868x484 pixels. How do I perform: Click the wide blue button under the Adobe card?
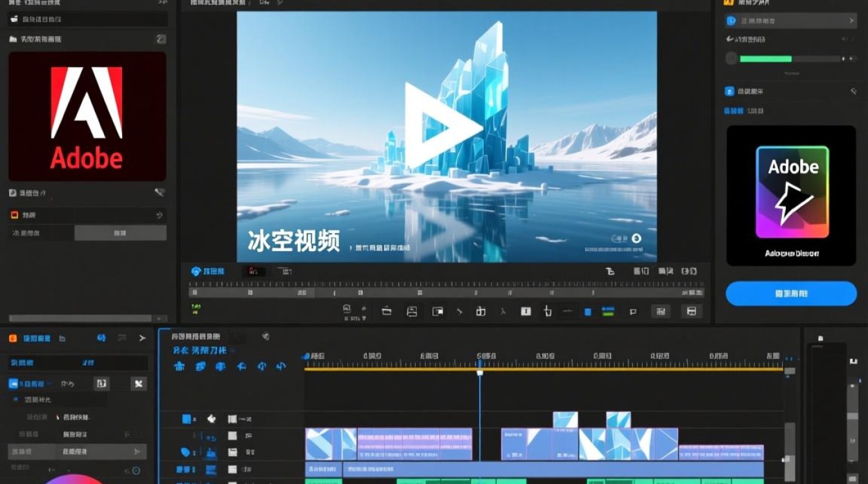click(791, 294)
